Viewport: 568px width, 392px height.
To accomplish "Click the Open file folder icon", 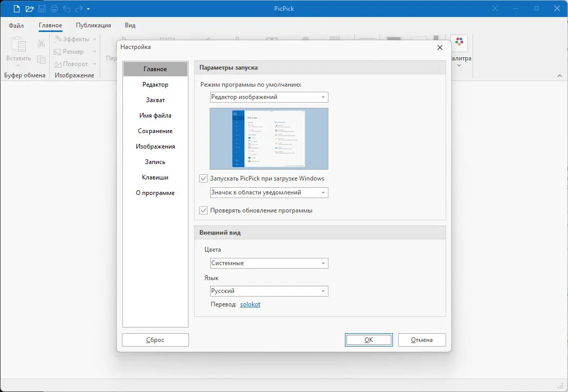I will tap(29, 8).
